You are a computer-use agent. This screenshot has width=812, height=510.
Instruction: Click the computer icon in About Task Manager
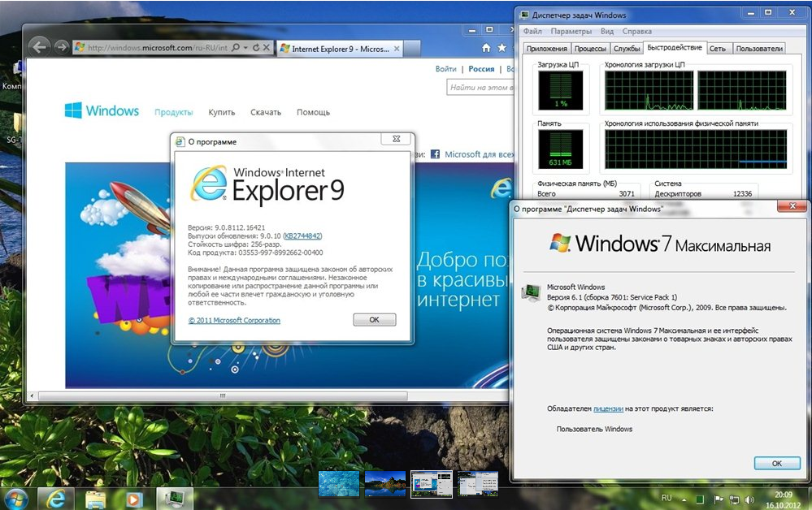point(532,292)
